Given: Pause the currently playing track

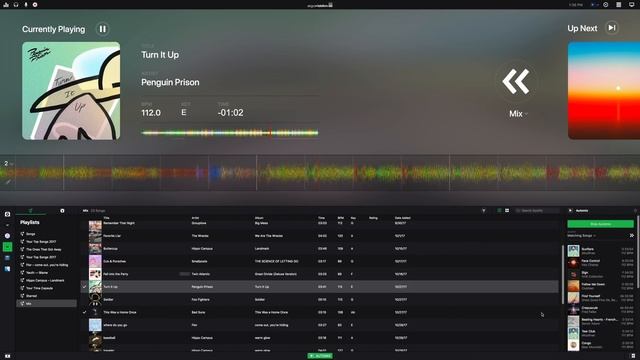Looking at the screenshot, I should (102, 29).
